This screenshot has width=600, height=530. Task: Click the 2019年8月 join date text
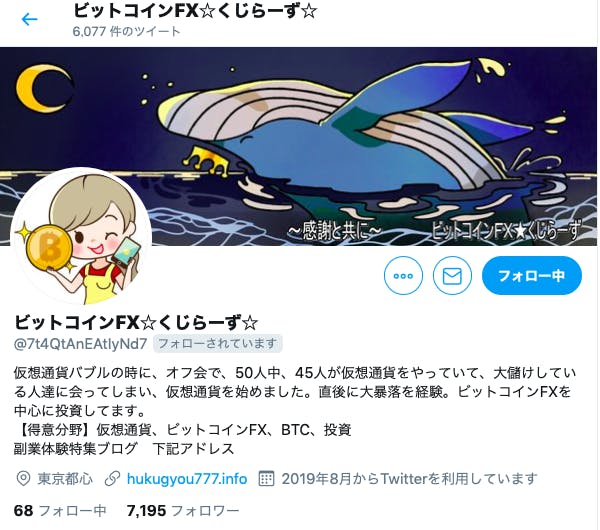[409, 479]
